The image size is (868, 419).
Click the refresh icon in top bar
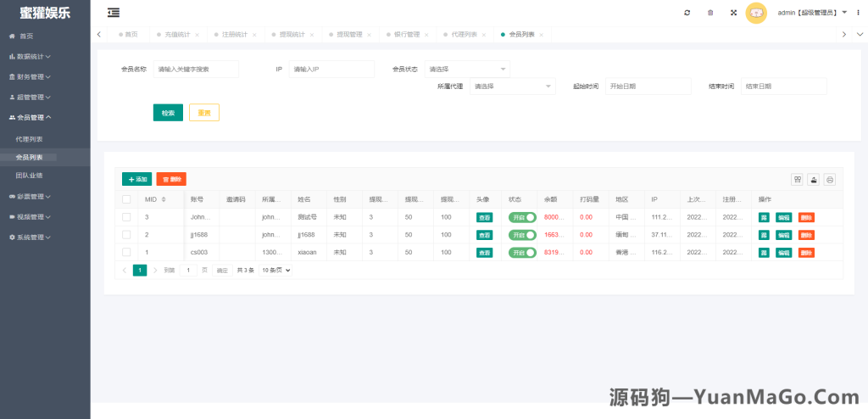(x=687, y=12)
